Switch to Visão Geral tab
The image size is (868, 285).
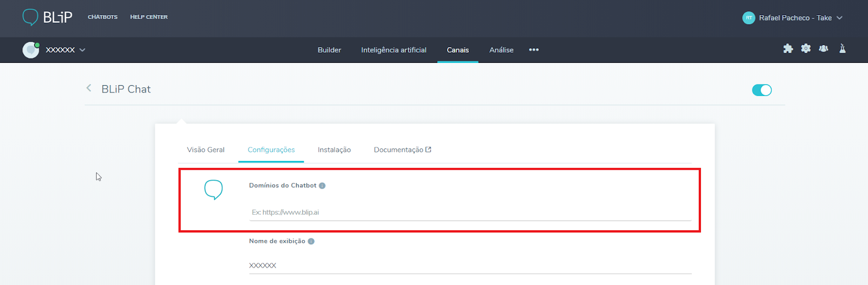[x=206, y=150]
